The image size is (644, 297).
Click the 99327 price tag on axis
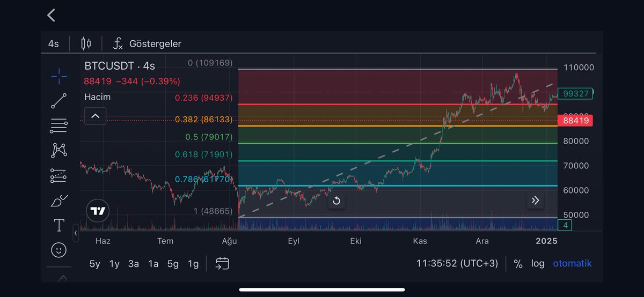[575, 93]
